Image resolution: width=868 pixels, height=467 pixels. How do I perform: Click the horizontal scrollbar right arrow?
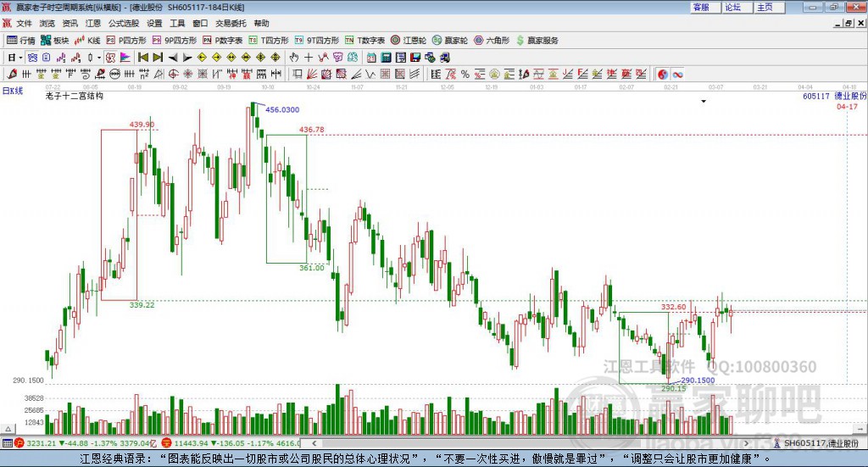tap(746, 443)
